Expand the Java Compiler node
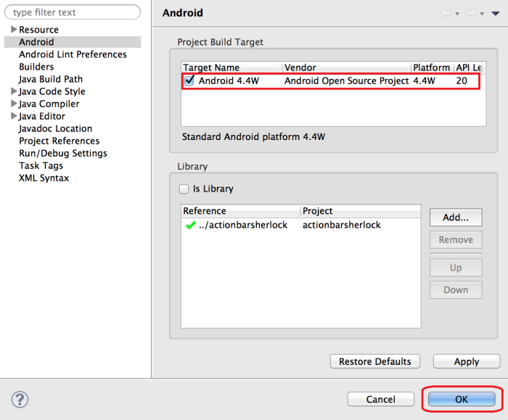Viewport: 508px width, 420px height. 14,104
